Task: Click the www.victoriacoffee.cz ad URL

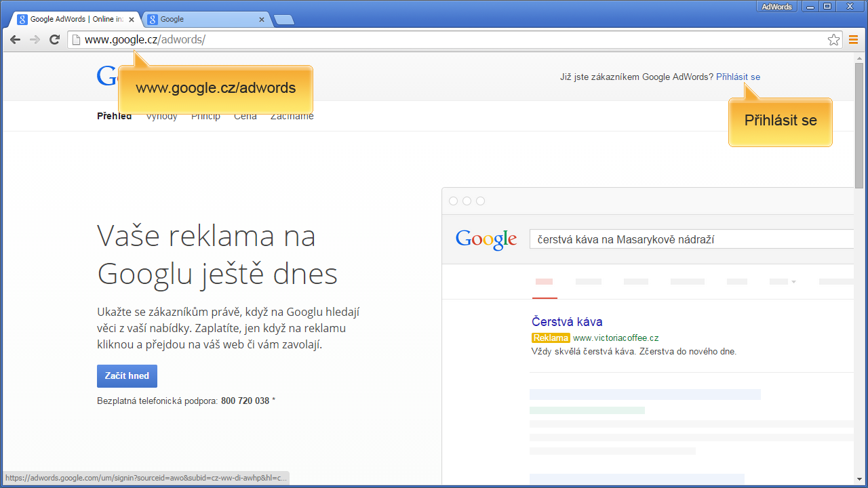Action: pos(616,338)
